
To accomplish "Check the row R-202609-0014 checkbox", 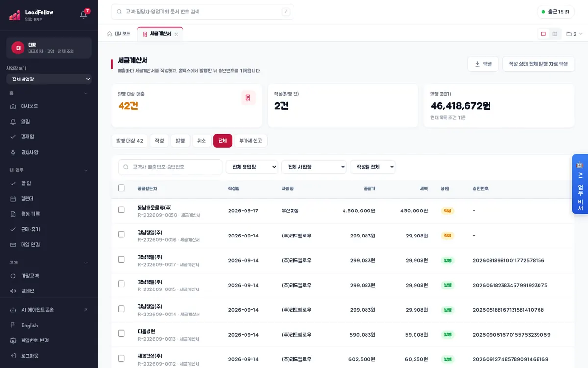I will pos(121,309).
